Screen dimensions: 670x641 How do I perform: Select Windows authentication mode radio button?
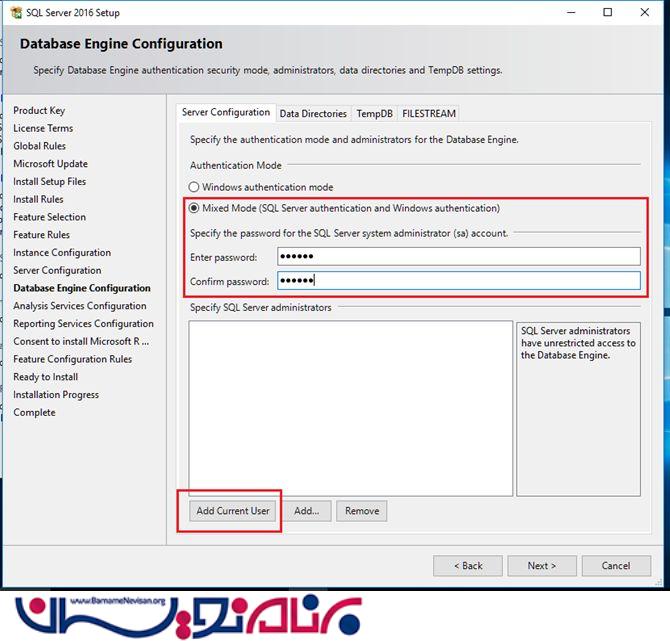[x=195, y=187]
